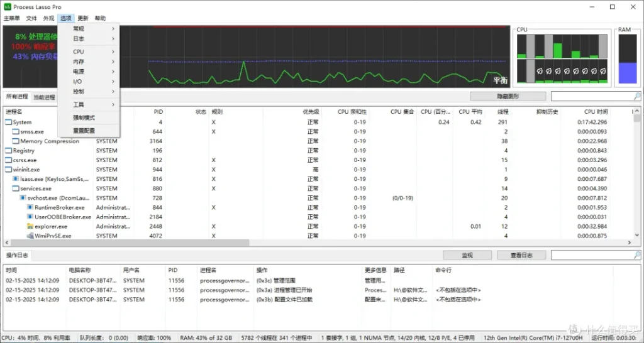Click the RAM: 43% of 32 GB status entry
The height and width of the screenshot is (343, 644).
(206, 338)
